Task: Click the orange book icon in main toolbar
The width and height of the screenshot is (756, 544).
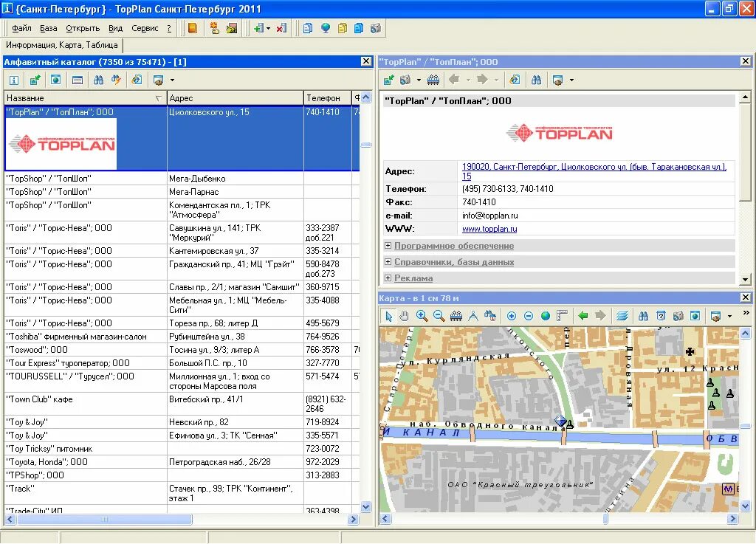Action: [193, 29]
